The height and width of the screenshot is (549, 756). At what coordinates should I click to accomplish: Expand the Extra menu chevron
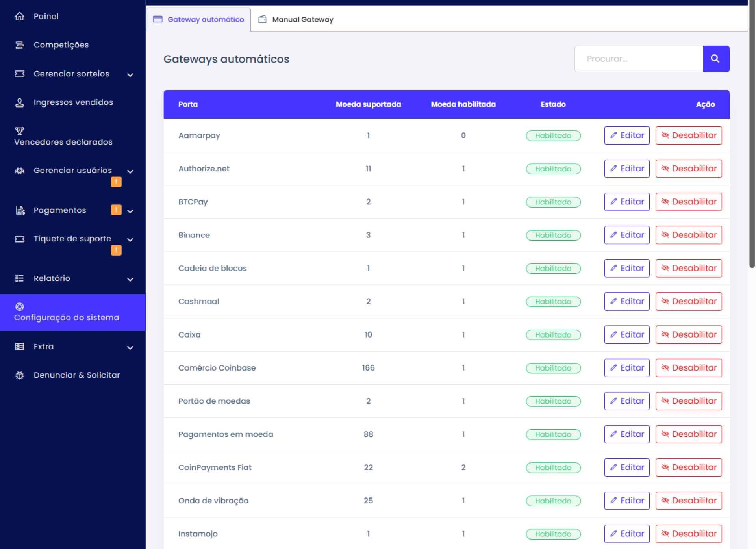[x=130, y=347]
